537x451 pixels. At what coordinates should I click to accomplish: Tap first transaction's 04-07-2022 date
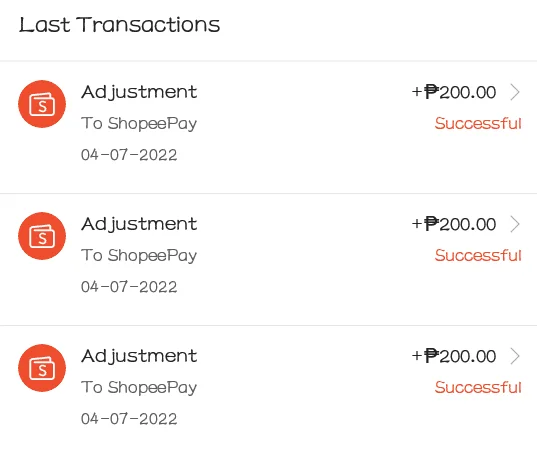coord(129,155)
